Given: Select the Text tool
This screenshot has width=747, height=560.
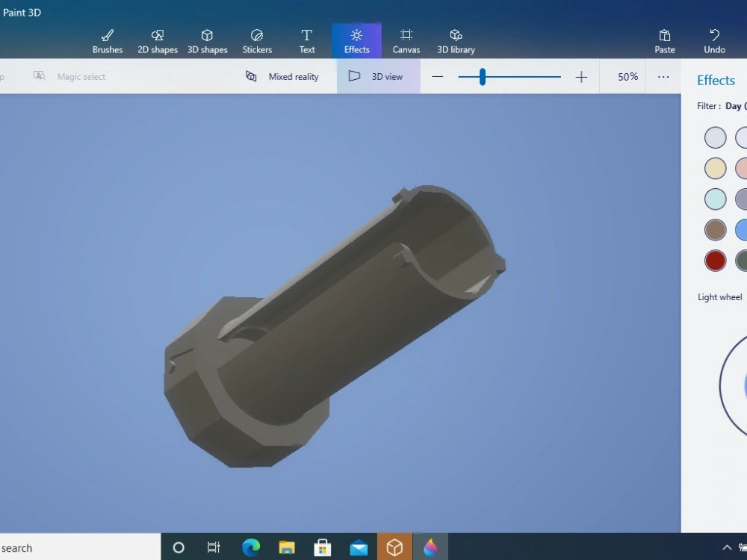Looking at the screenshot, I should pyautogui.click(x=306, y=40).
